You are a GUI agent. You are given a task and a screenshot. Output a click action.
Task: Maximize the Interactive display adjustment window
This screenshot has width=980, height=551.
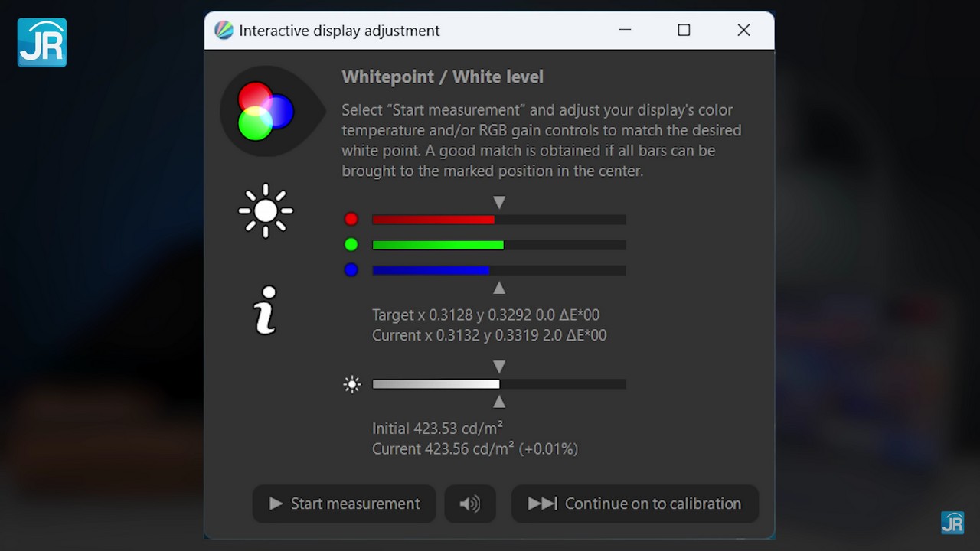click(684, 30)
